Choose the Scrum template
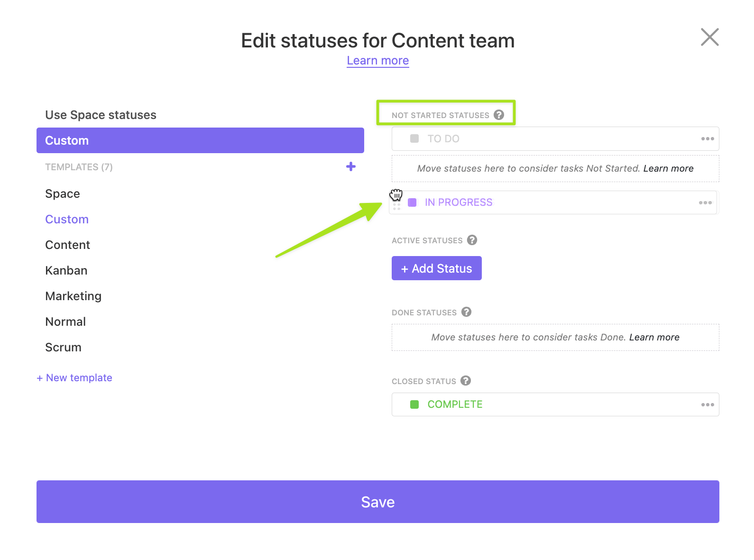The width and height of the screenshot is (754, 560). [63, 347]
